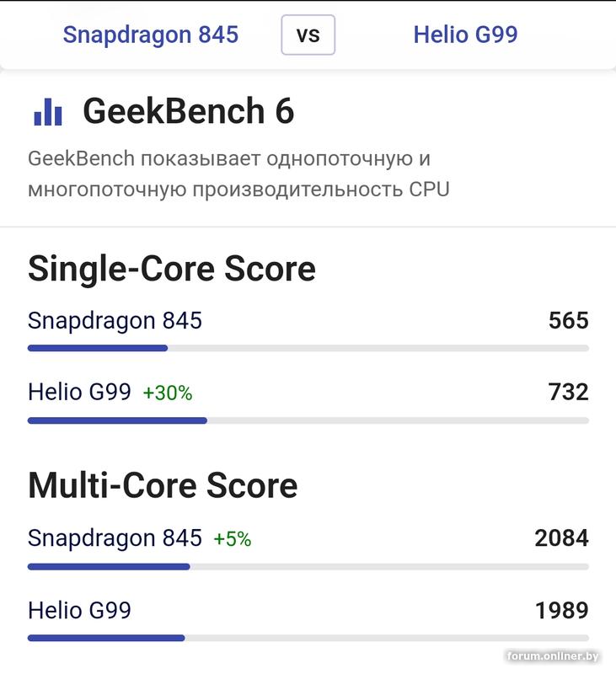Open the Helio G99 link in header

(x=465, y=35)
